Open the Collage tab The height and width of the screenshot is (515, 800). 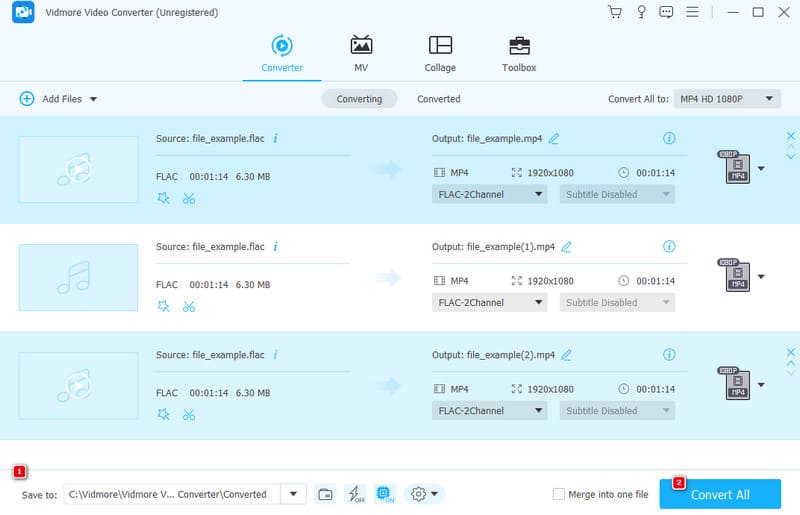pos(440,54)
